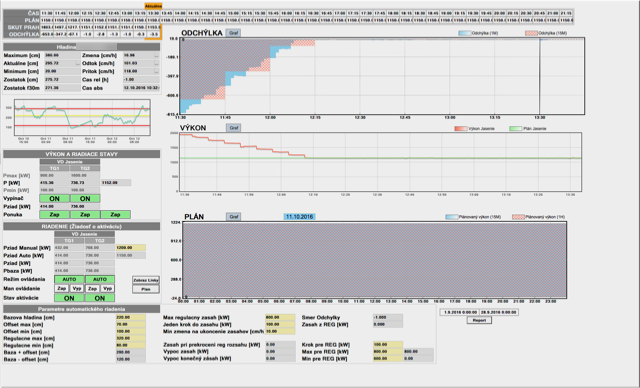640x388 pixels.
Task: Edit Regulacne min value field
Action: pos(131,345)
